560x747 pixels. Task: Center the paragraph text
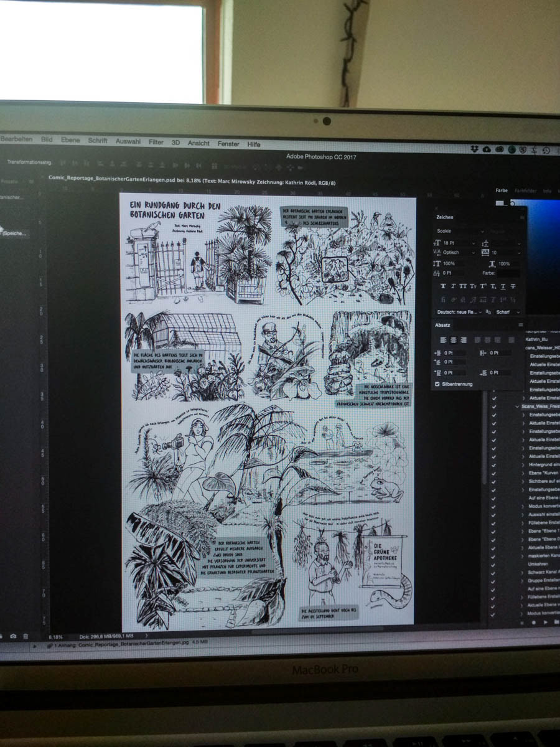[x=454, y=339]
